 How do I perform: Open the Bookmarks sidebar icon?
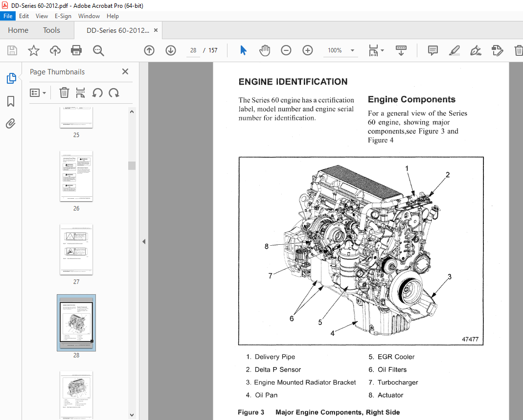tap(11, 101)
